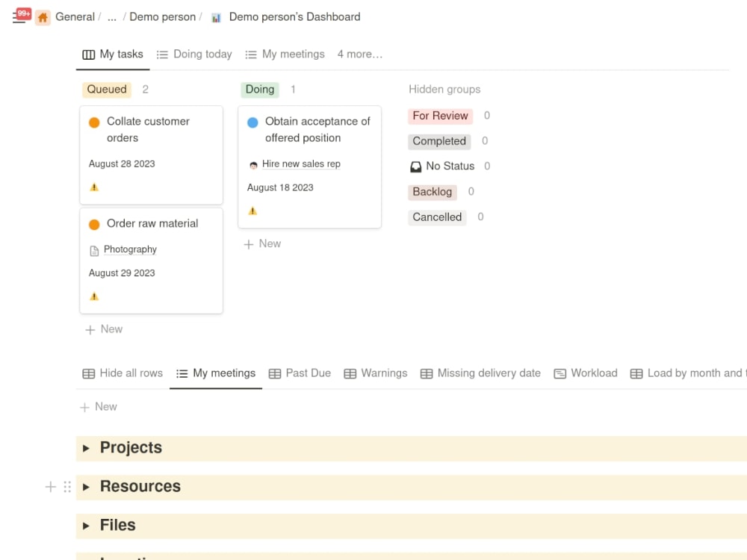Image resolution: width=747 pixels, height=560 pixels.
Task: Click the August 18 2023 date
Action: pos(280,187)
